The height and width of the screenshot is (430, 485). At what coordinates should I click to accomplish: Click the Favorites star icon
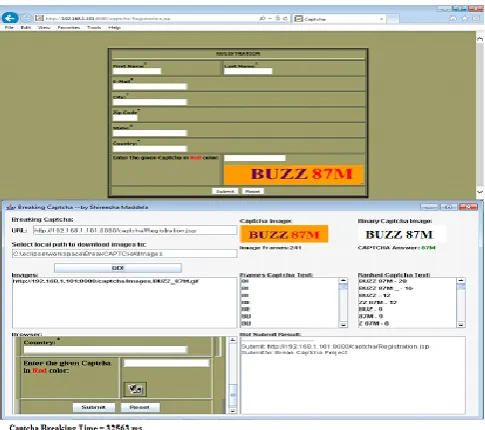(464, 18)
